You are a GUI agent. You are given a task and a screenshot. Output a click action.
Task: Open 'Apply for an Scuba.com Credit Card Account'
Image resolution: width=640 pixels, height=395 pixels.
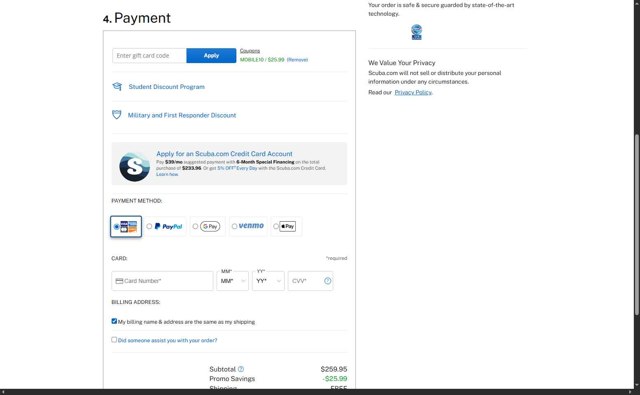pos(224,154)
